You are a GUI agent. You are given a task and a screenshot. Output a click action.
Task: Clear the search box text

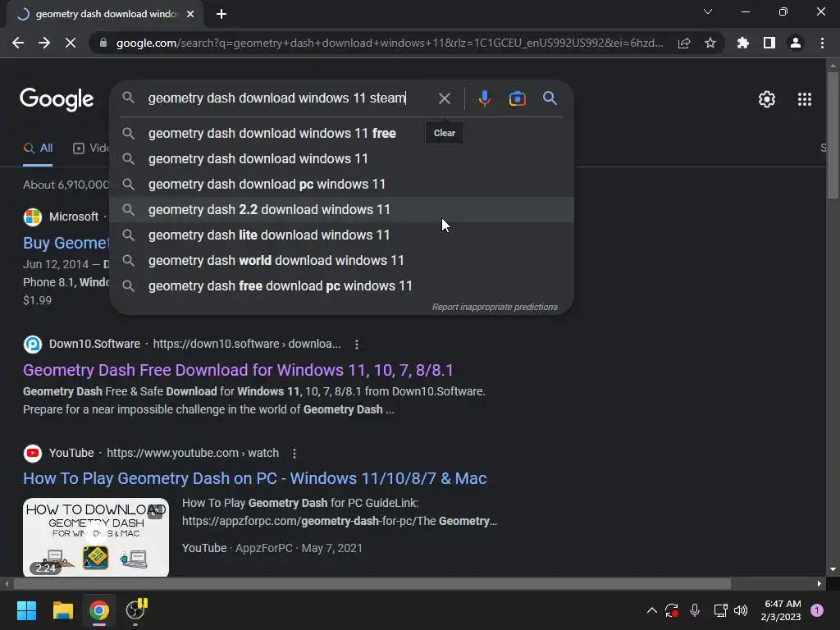pyautogui.click(x=445, y=98)
